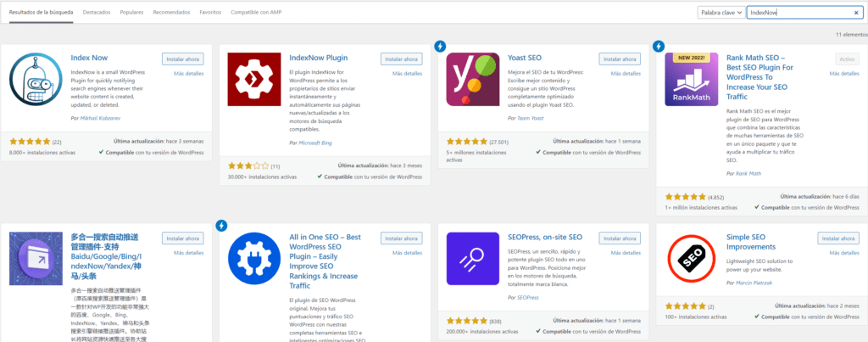This screenshot has width=868, height=342.
Task: Switch to the Compatible con AMP tab
Action: point(256,12)
